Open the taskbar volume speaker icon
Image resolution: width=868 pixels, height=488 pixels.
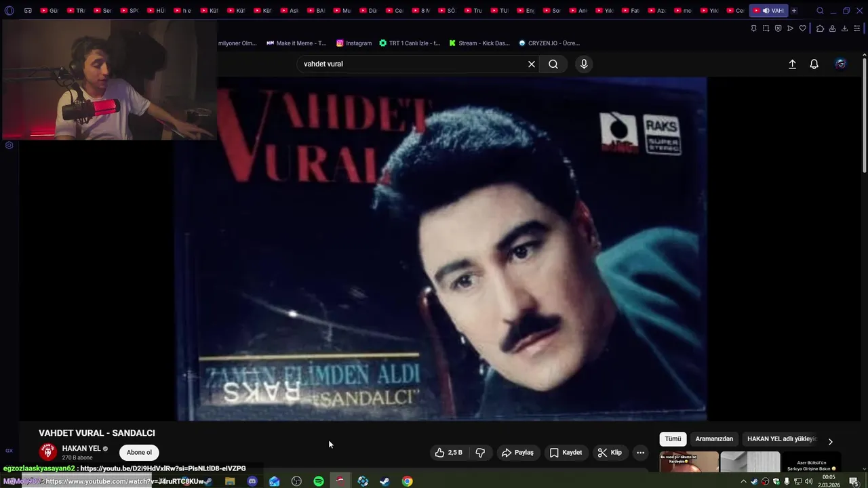[808, 481]
